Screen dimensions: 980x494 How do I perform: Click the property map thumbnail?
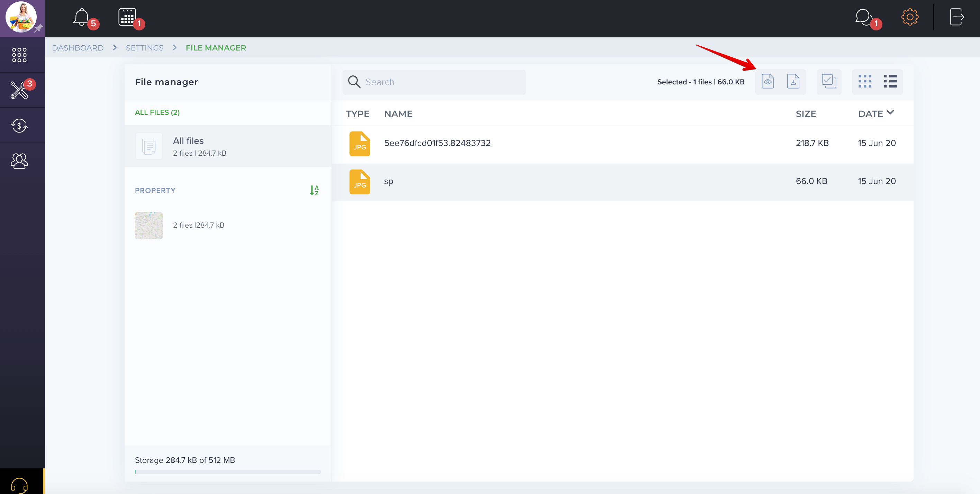149,226
